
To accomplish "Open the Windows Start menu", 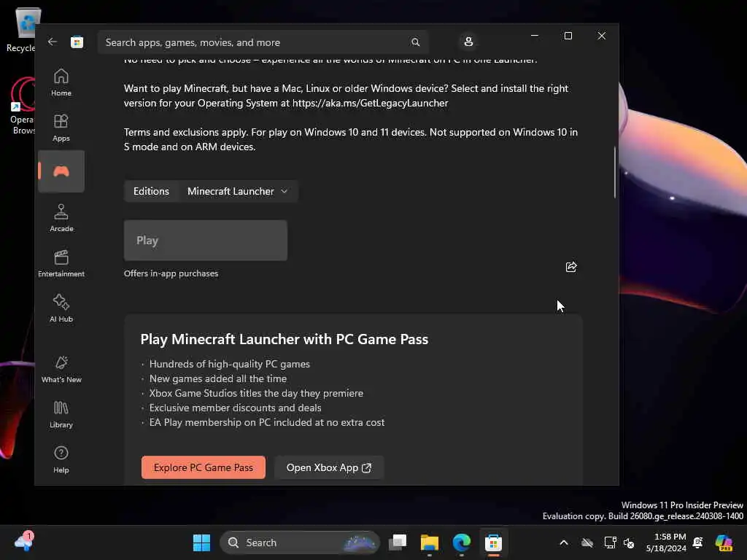I will coord(201,542).
